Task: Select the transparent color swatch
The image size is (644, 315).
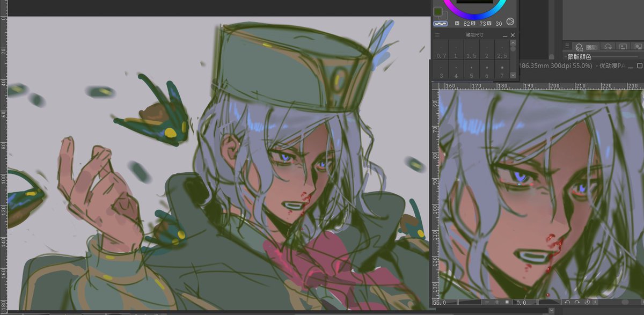Action: coord(440,24)
